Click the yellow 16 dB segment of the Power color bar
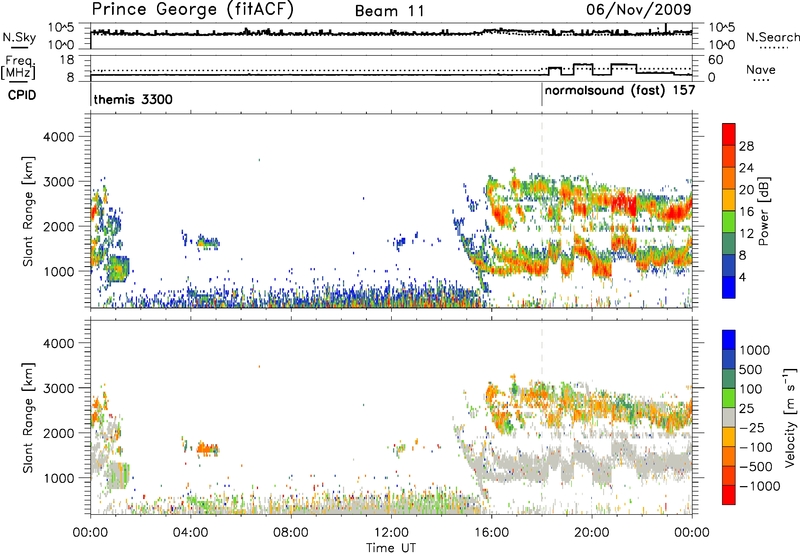 729,200
